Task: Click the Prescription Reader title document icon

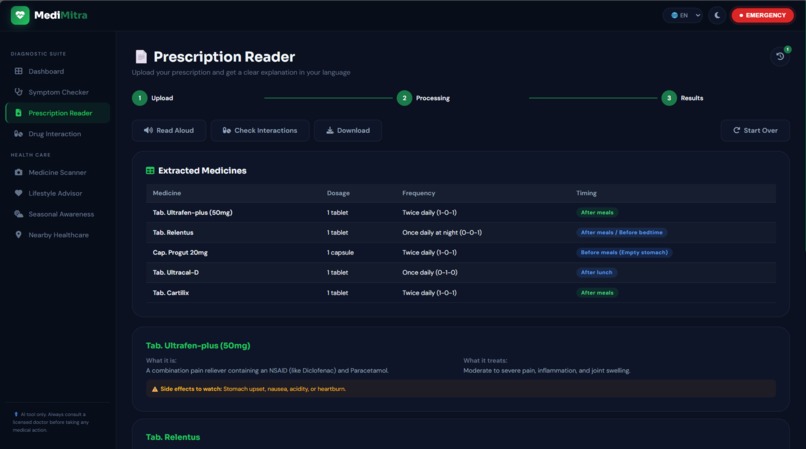Action: pos(141,57)
